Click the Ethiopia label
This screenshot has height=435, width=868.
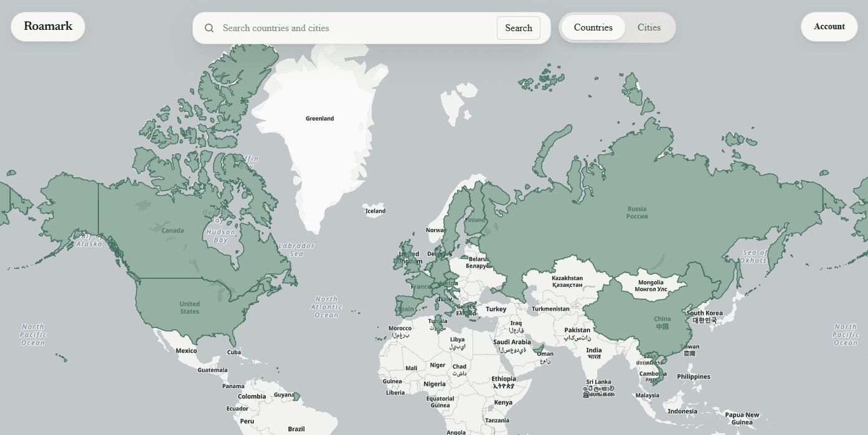(x=504, y=382)
